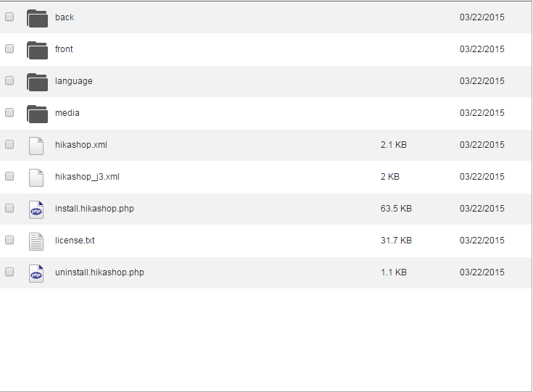The height and width of the screenshot is (392, 533).
Task: Open the install.hikashop.php file name
Action: point(94,209)
